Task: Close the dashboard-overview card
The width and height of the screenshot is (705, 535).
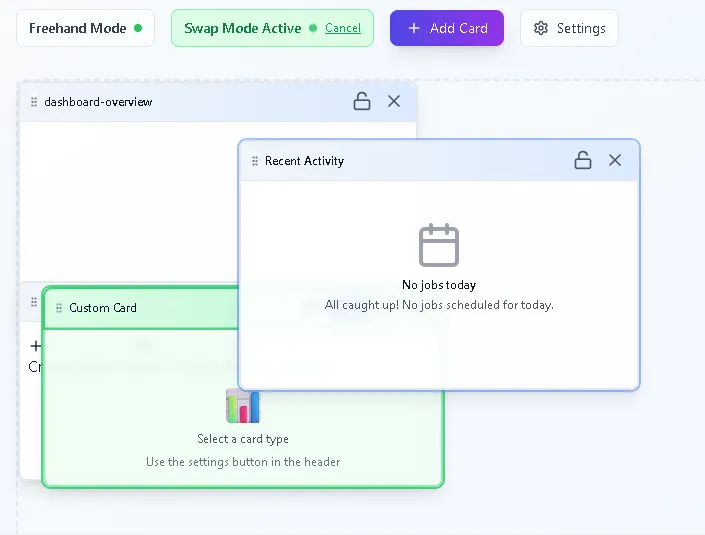Action: 394,101
